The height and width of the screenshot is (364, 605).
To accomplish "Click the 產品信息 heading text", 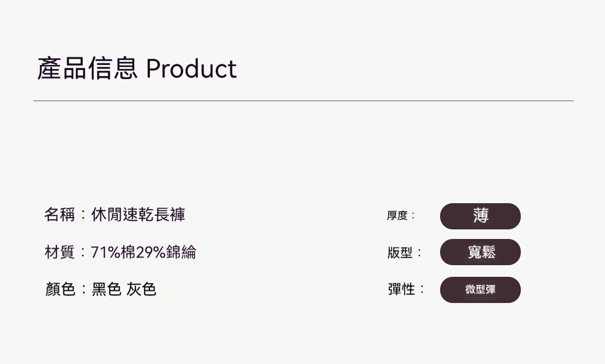I will tap(87, 69).
